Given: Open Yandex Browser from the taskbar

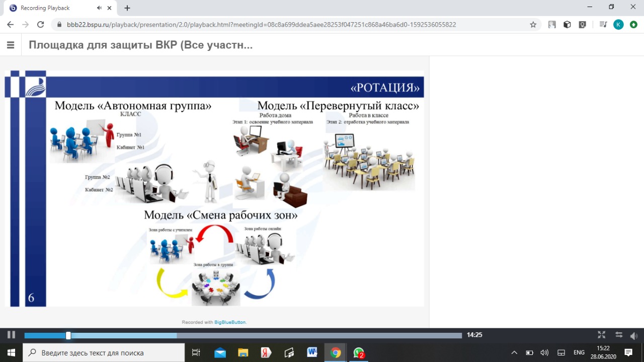Looking at the screenshot, I should click(266, 352).
